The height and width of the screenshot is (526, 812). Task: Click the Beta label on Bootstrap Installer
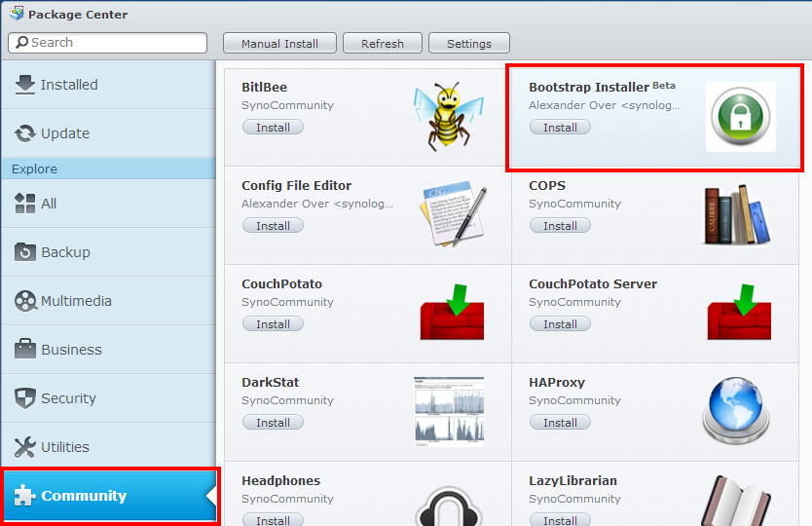pyautogui.click(x=664, y=86)
